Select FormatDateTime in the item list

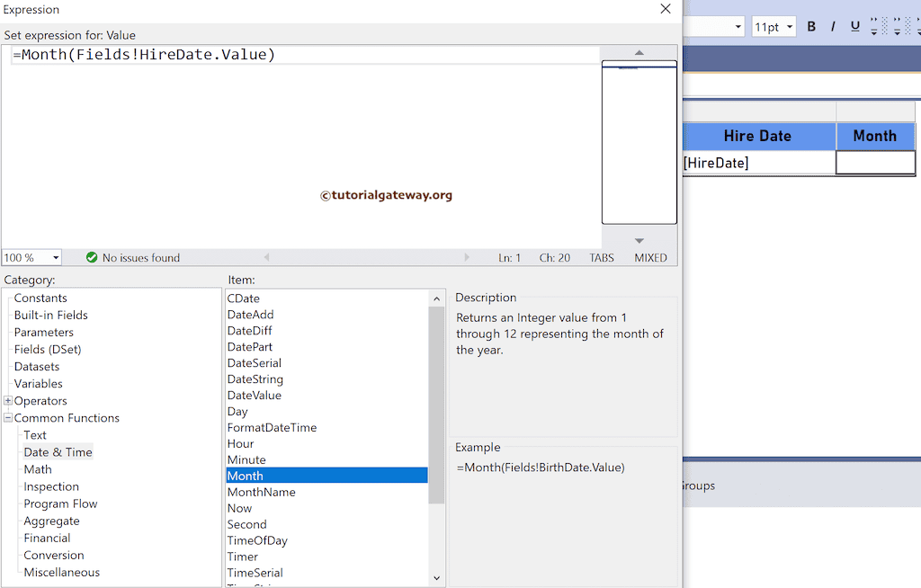tap(272, 428)
